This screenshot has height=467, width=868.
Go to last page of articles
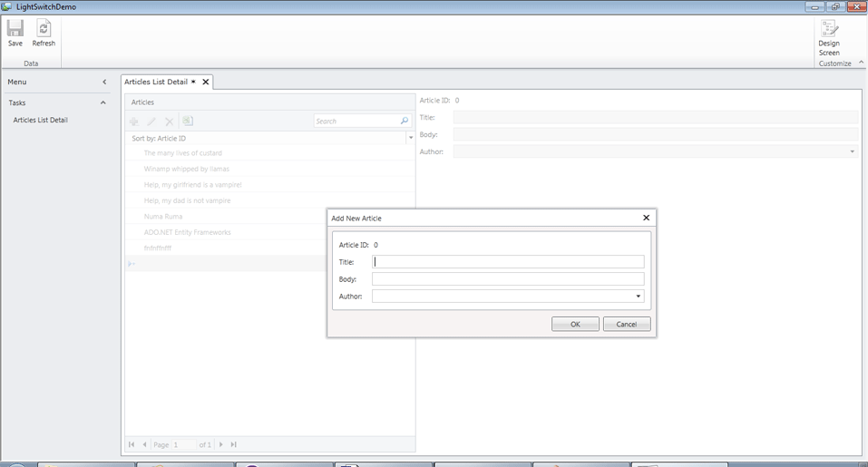pyautogui.click(x=234, y=444)
